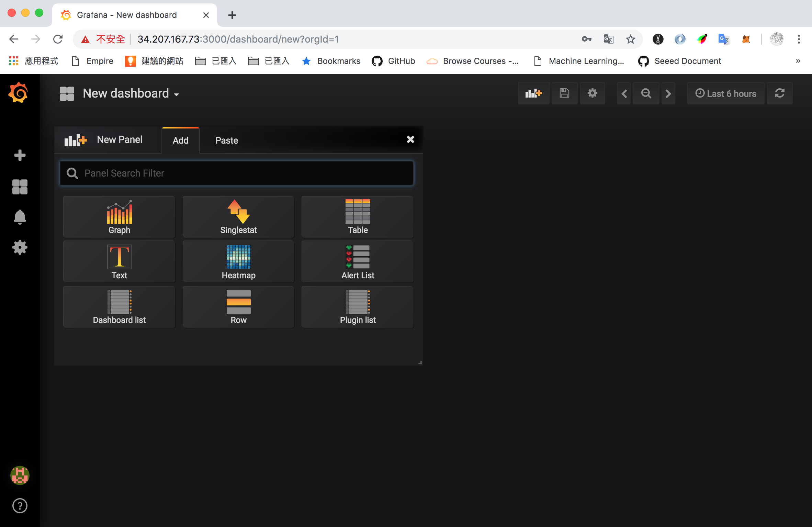Add a Plugin list panel
This screenshot has height=527, width=812.
click(358, 307)
